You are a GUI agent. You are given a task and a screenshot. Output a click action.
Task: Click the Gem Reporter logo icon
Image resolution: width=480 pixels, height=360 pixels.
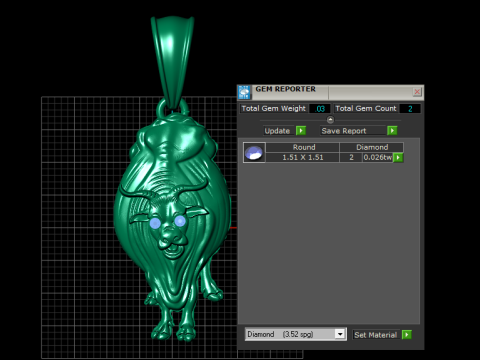[244, 92]
